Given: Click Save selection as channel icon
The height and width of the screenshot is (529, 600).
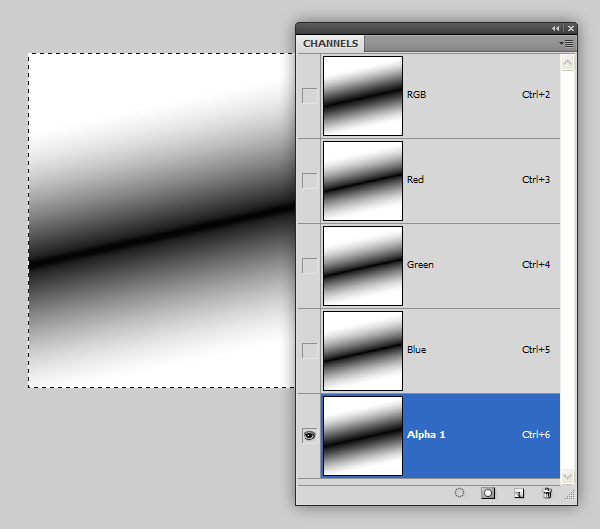Looking at the screenshot, I should click(x=488, y=493).
